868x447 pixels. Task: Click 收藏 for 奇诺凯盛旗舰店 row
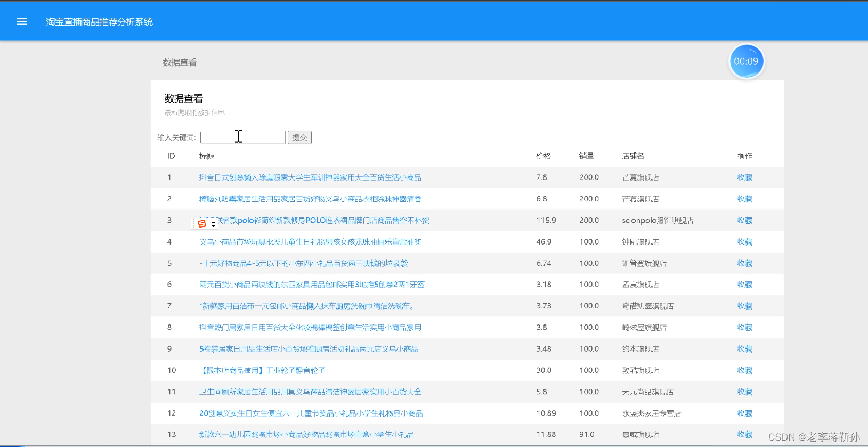744,306
